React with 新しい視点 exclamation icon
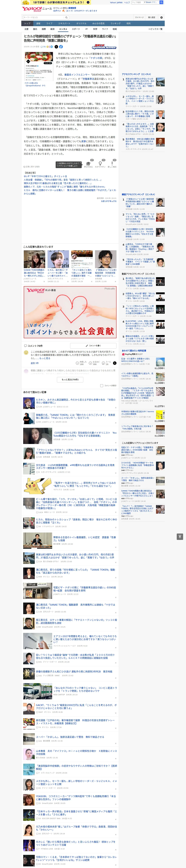Viewport: 186px width, 868px height. coord(112,163)
